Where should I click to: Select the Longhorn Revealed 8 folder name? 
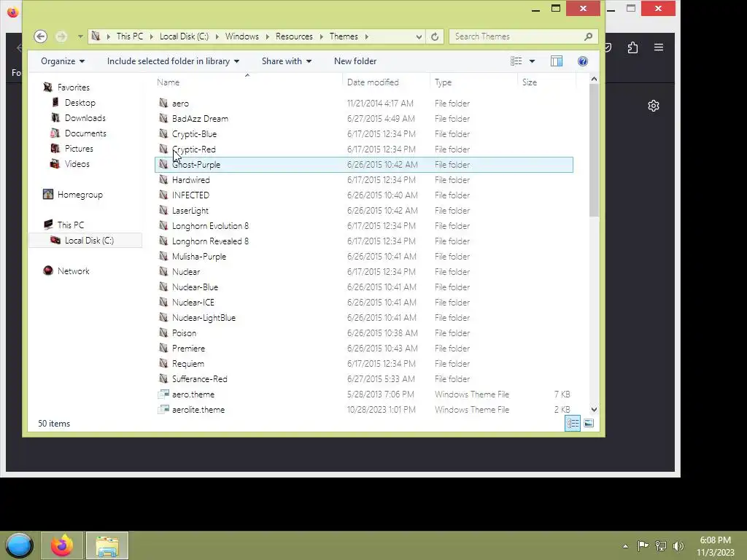click(210, 241)
